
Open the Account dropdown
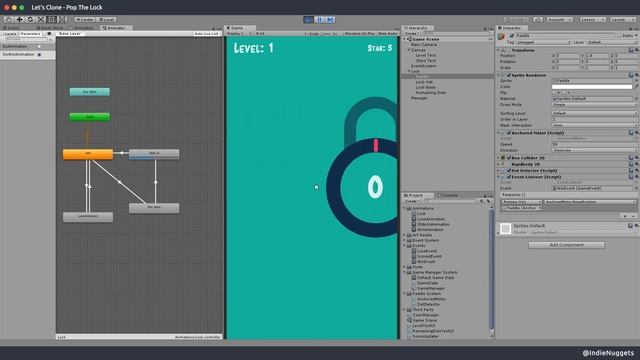(559, 19)
